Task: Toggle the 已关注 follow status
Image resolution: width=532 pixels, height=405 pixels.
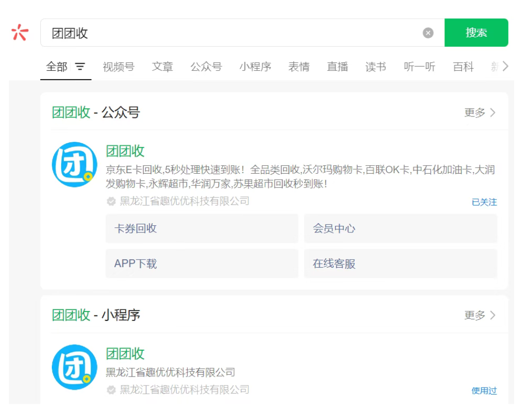Action: coord(484,202)
